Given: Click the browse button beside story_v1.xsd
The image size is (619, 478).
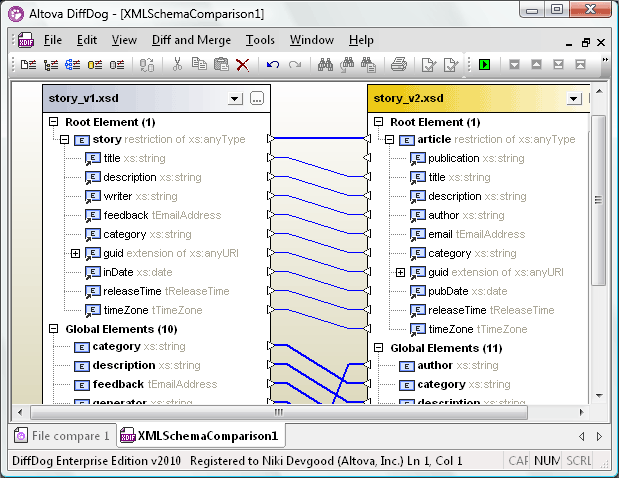Looking at the screenshot, I should [257, 98].
